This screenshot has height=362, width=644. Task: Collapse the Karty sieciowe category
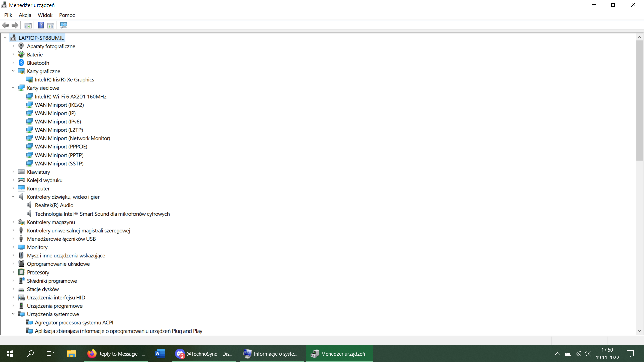click(x=13, y=88)
